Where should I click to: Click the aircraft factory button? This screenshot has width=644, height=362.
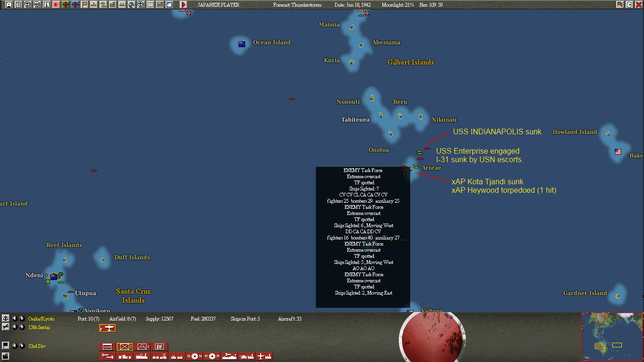pyautogui.click(x=264, y=356)
